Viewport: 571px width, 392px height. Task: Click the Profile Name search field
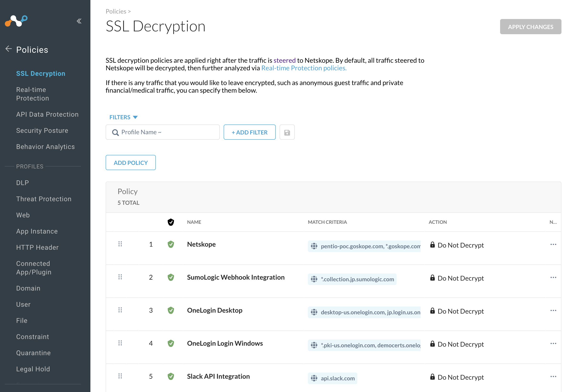click(x=162, y=132)
